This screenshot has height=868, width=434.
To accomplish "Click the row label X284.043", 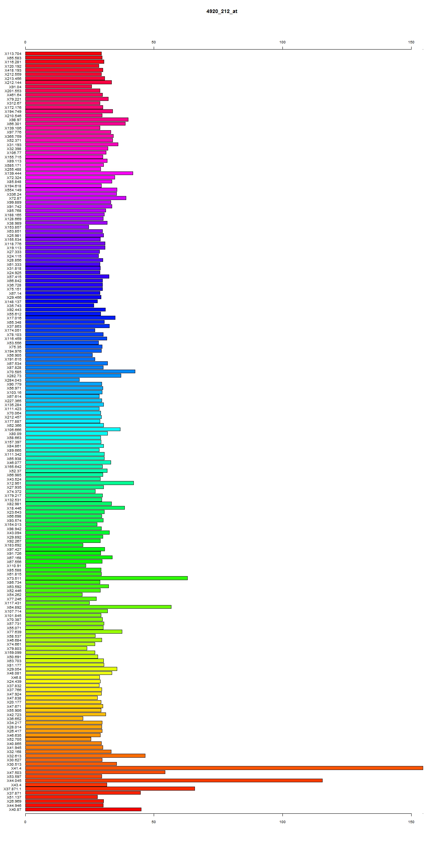I will tap(13, 380).
